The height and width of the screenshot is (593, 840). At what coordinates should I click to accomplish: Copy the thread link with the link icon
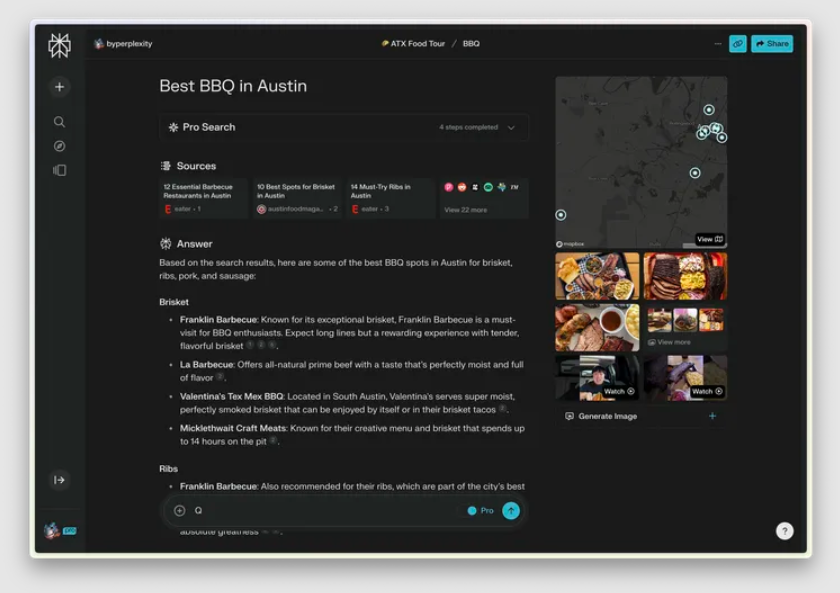click(738, 44)
